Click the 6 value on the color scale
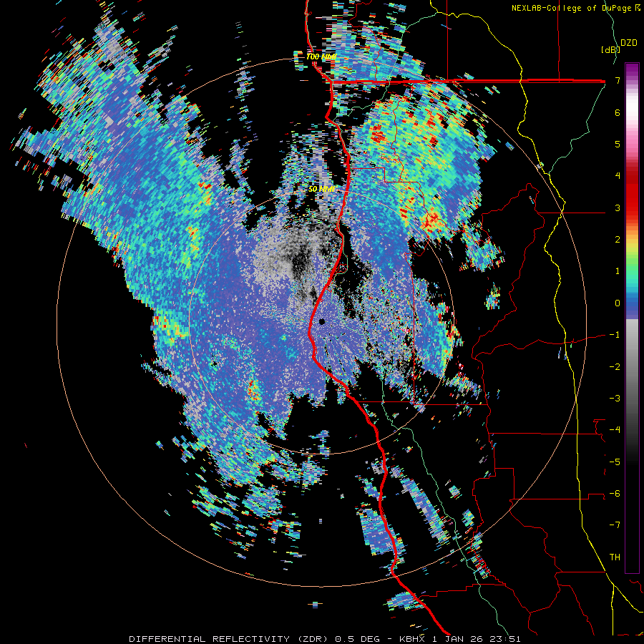Viewport: 644px width, 644px height. 618,112
